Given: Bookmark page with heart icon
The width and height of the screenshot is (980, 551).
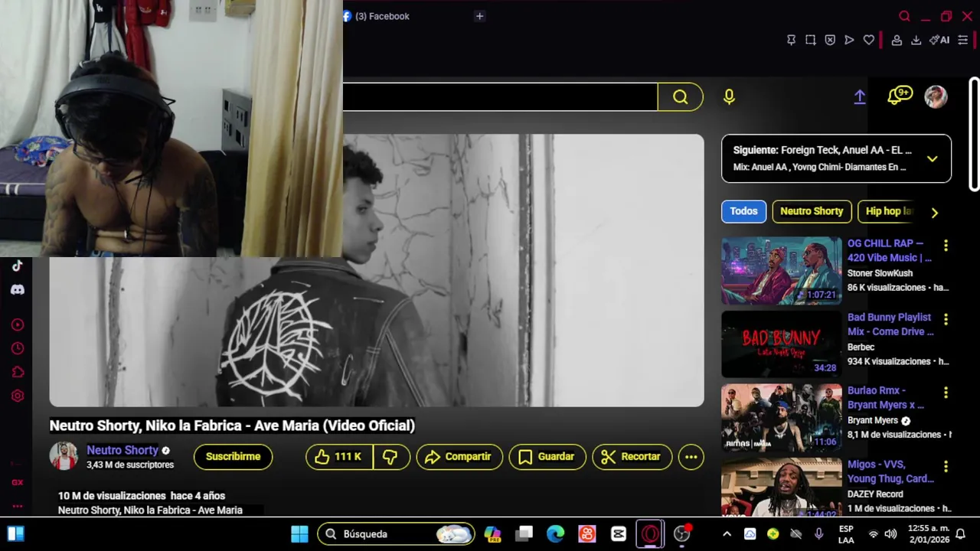Looking at the screenshot, I should pyautogui.click(x=869, y=40).
